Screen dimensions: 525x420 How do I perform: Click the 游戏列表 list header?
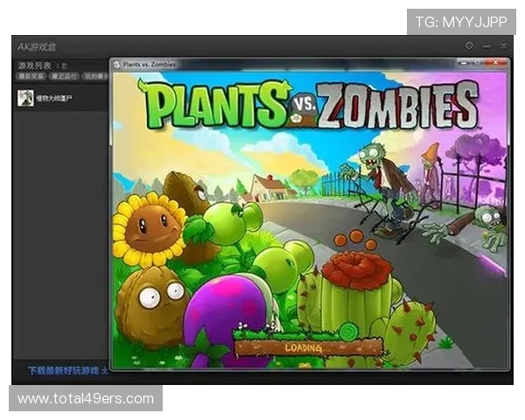point(35,66)
